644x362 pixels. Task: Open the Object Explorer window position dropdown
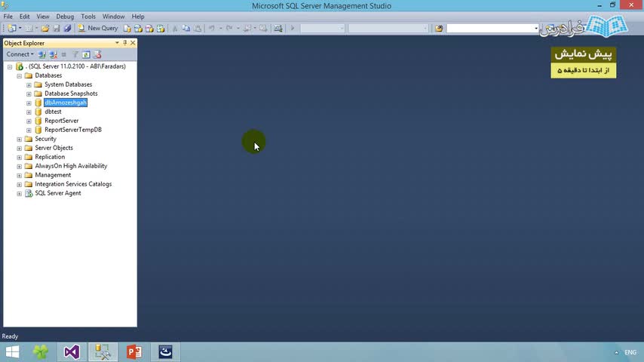pos(117,43)
